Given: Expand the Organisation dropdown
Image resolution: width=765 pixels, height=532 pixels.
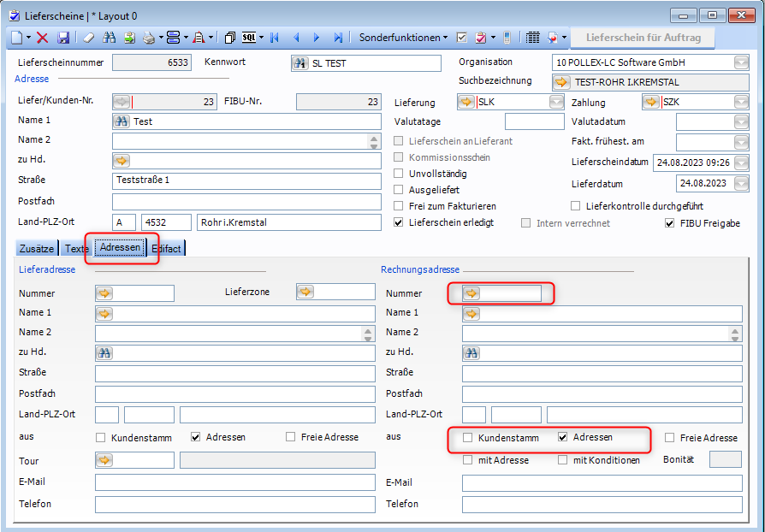Looking at the screenshot, I should [x=741, y=62].
